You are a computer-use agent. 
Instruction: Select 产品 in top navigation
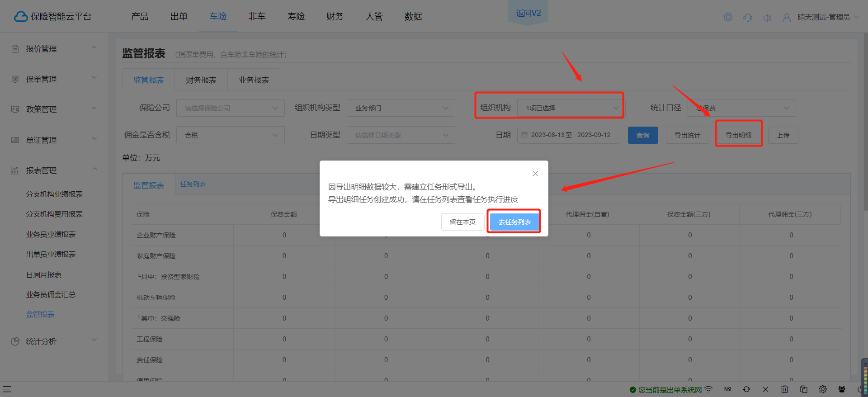pyautogui.click(x=140, y=17)
